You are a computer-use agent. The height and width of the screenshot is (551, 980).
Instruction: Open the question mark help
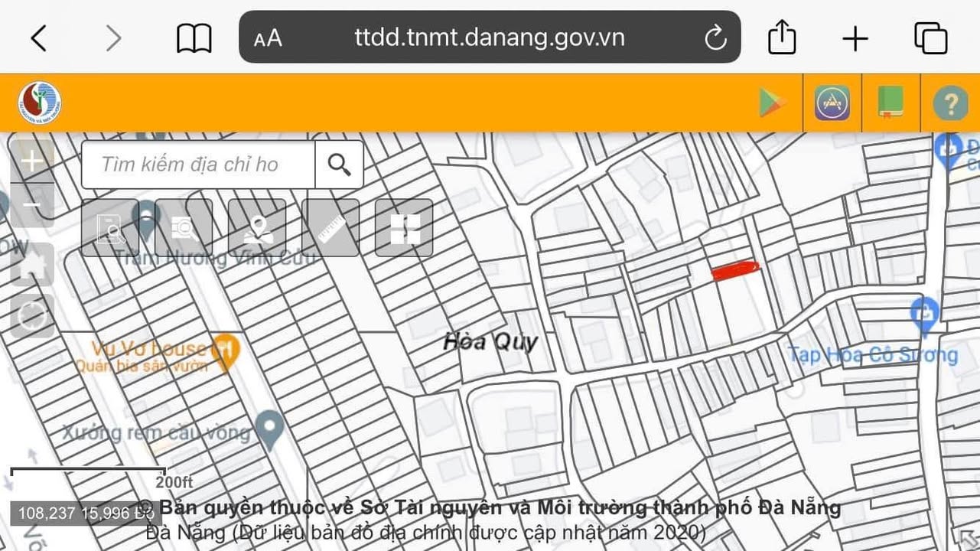(x=950, y=103)
